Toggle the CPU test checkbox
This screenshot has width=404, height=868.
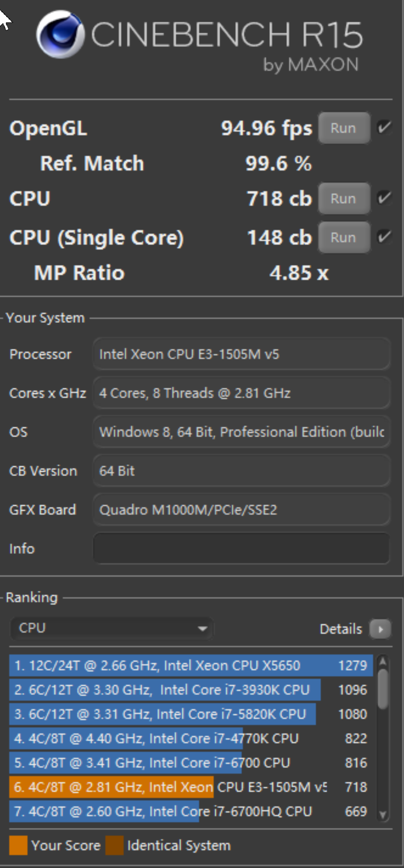point(384,198)
